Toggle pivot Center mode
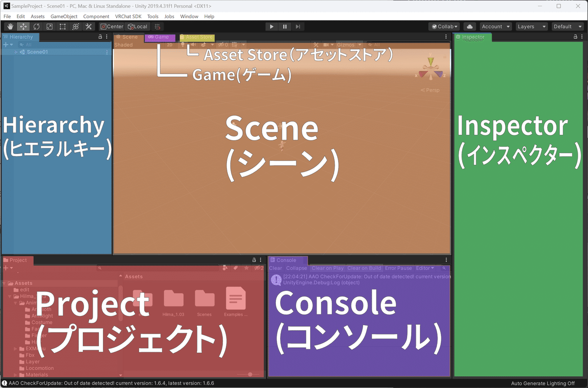The width and height of the screenshot is (588, 388). [112, 26]
